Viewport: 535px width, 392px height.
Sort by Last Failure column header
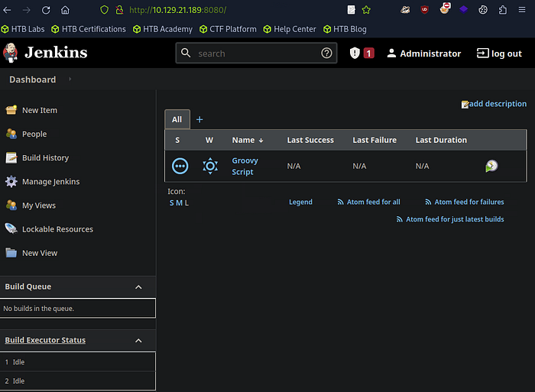click(374, 141)
